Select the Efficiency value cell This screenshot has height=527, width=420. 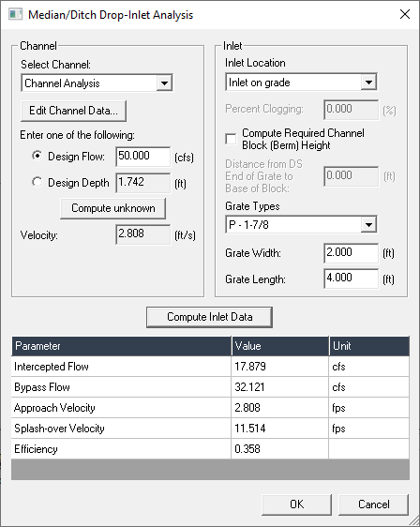pyautogui.click(x=280, y=449)
